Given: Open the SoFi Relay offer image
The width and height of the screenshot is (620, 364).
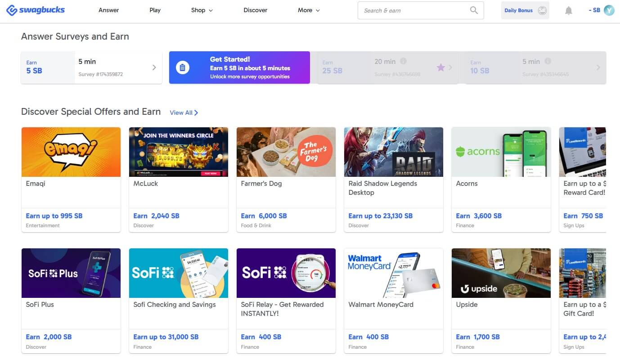Looking at the screenshot, I should 286,273.
